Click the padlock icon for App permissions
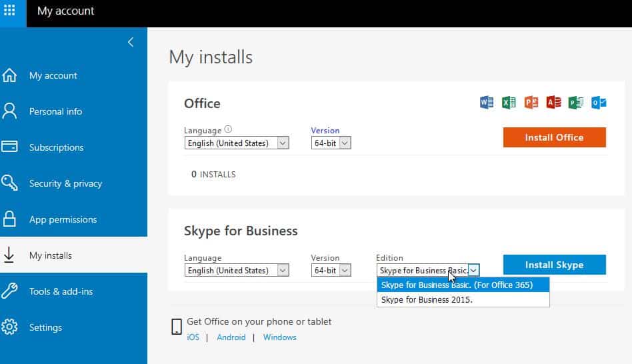This screenshot has height=364, width=632. click(9, 219)
